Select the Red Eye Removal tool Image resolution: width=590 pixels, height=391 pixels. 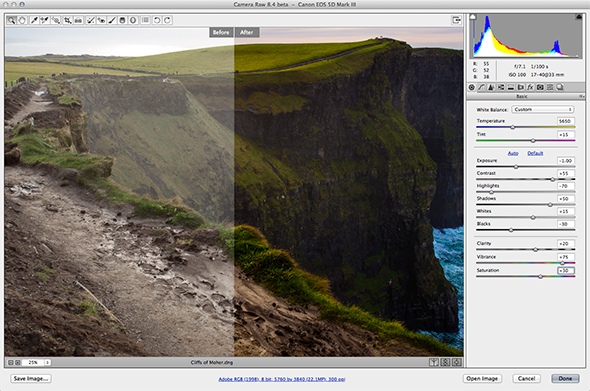click(101, 20)
